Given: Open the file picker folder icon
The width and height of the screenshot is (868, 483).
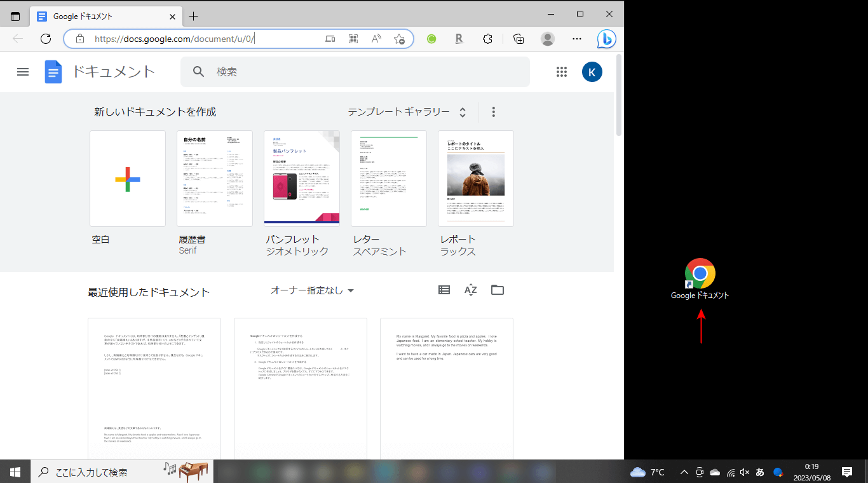Looking at the screenshot, I should click(498, 290).
